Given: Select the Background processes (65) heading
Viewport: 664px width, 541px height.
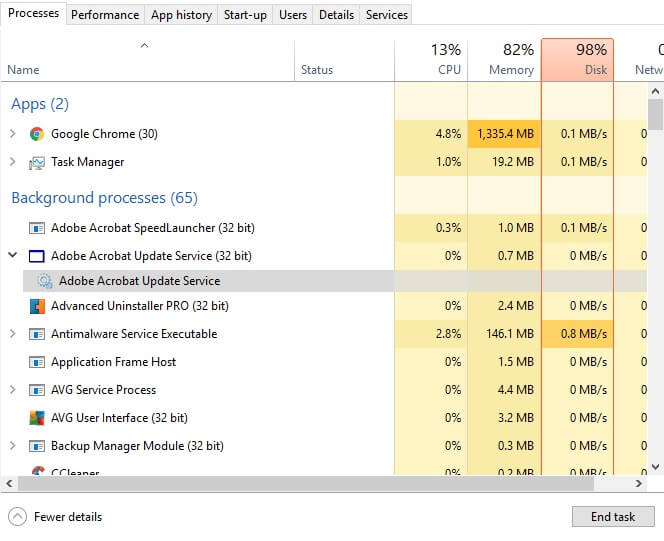Looking at the screenshot, I should [105, 198].
